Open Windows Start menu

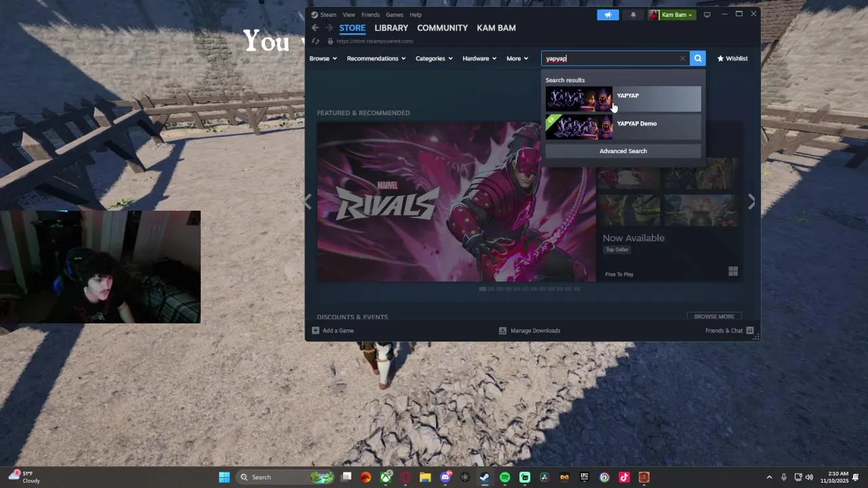coord(224,477)
